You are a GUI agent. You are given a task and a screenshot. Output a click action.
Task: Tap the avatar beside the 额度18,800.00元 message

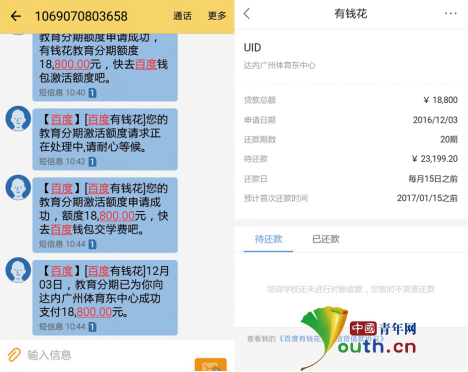[x=18, y=188]
